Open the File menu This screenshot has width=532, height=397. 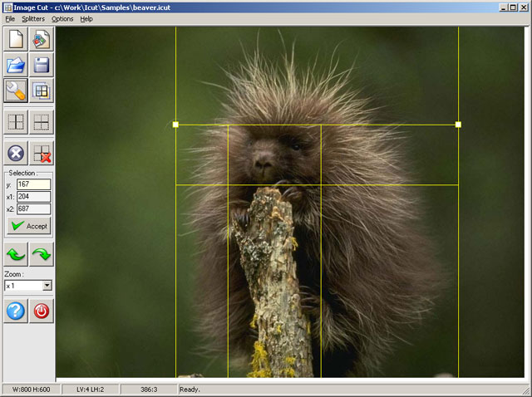pyautogui.click(x=10, y=19)
